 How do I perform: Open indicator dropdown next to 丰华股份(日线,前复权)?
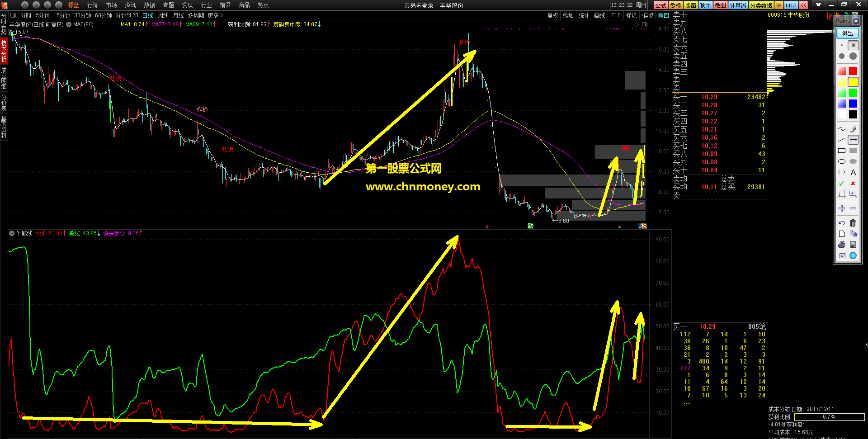pyautogui.click(x=69, y=24)
